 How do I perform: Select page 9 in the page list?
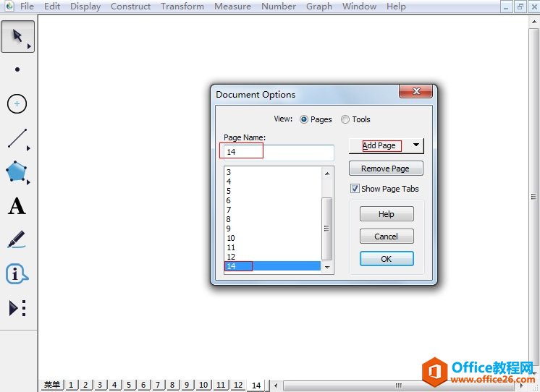[272, 229]
